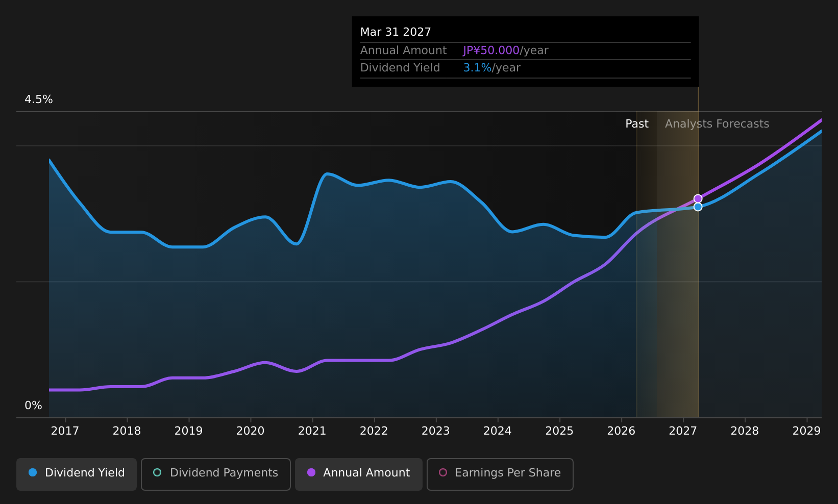Click the 4.5% y-axis label

point(39,99)
